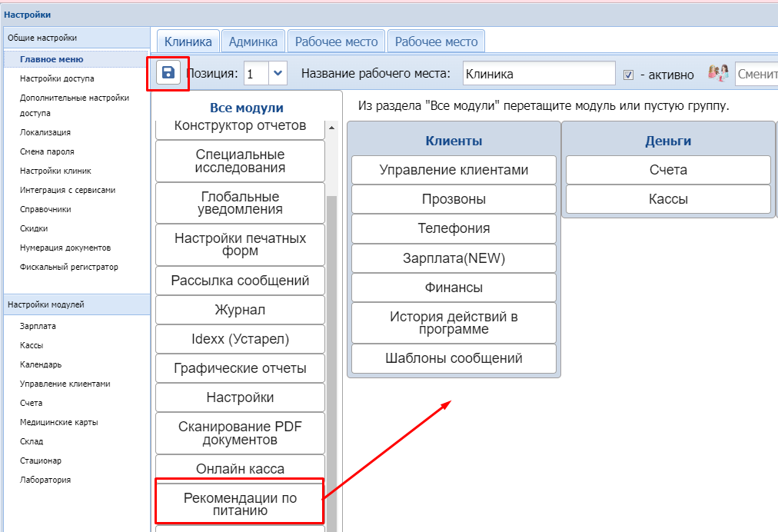Select the Сканирование PDF документов module

tap(240, 434)
